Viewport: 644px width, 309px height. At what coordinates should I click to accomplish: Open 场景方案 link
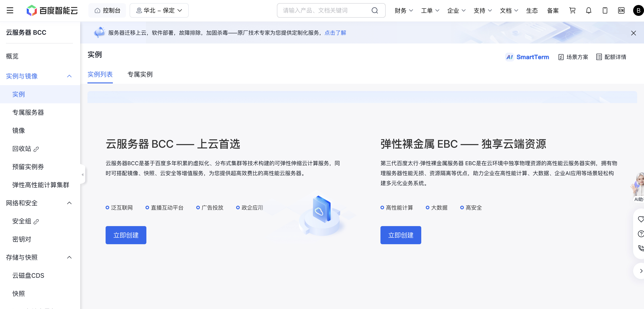(x=573, y=57)
